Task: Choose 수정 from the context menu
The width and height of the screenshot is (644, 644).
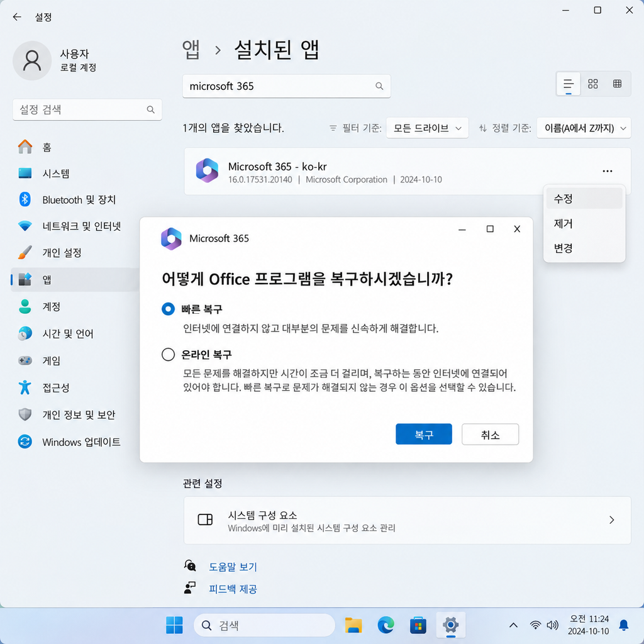Action: click(x=584, y=199)
